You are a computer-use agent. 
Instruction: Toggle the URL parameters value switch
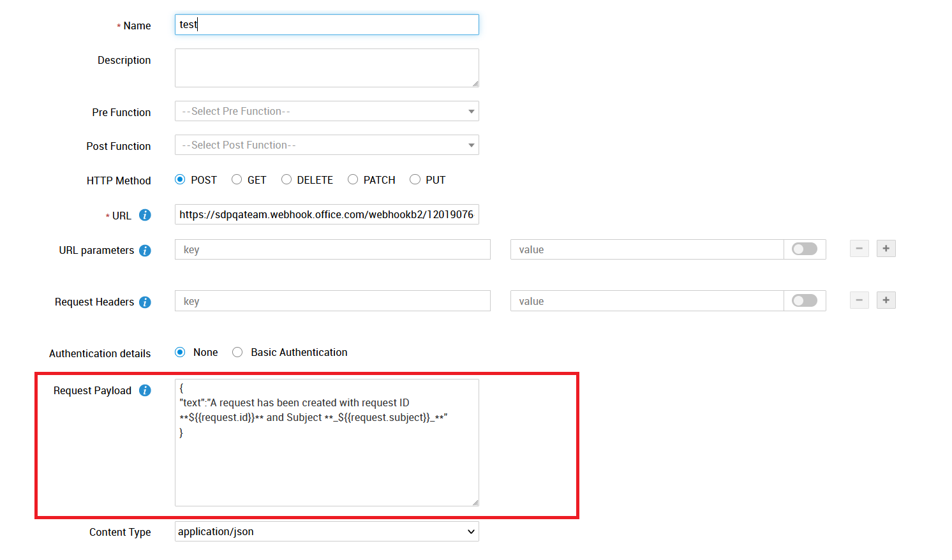804,249
